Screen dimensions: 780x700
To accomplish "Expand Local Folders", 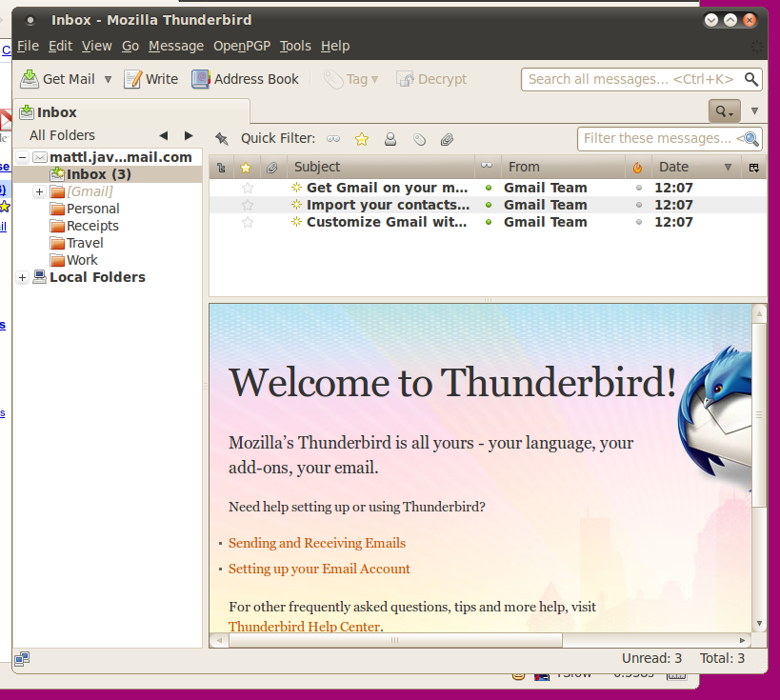I will click(23, 277).
